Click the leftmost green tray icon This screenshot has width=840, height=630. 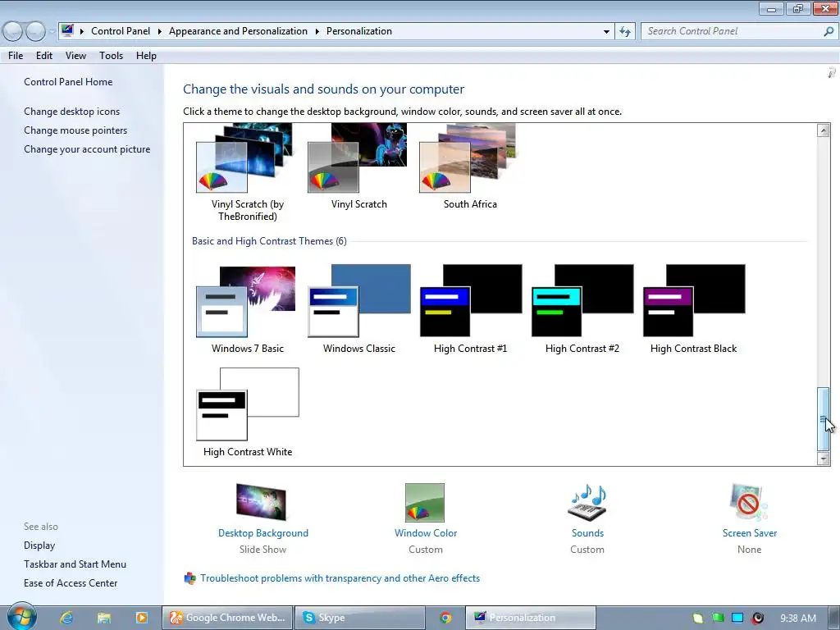[x=697, y=618]
